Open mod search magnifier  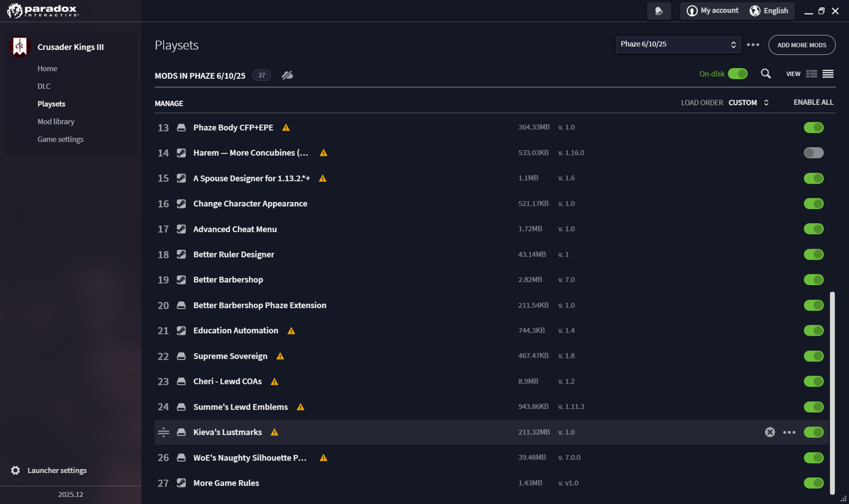[x=766, y=74]
